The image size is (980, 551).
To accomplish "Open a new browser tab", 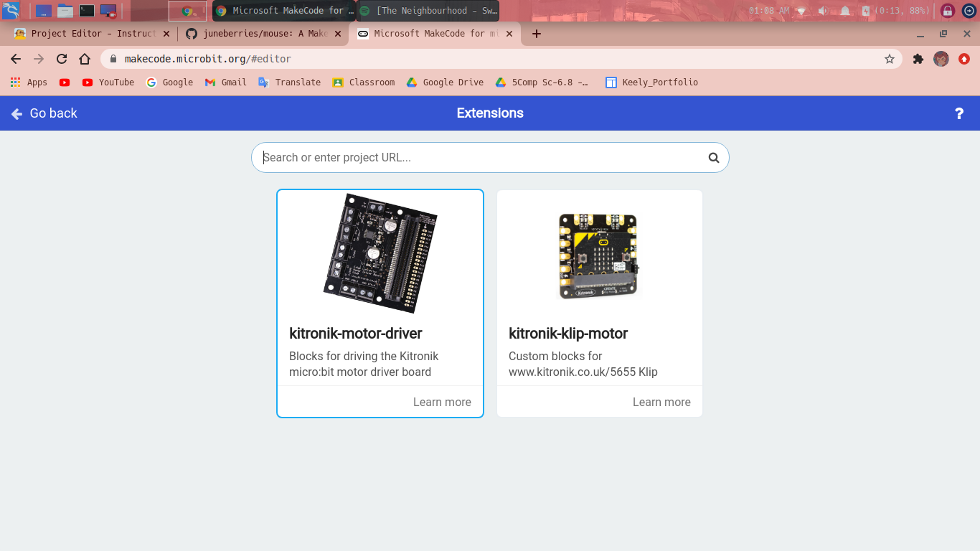I will coord(537,34).
